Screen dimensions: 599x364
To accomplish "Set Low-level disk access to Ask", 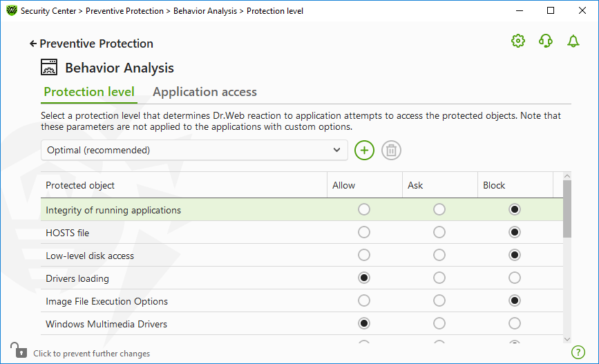I will coord(439,255).
